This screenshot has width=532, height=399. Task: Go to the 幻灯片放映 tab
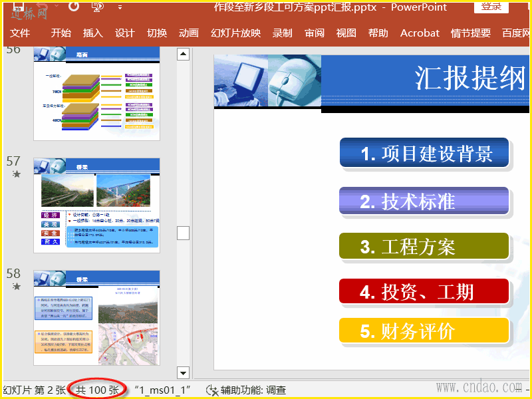click(x=236, y=33)
